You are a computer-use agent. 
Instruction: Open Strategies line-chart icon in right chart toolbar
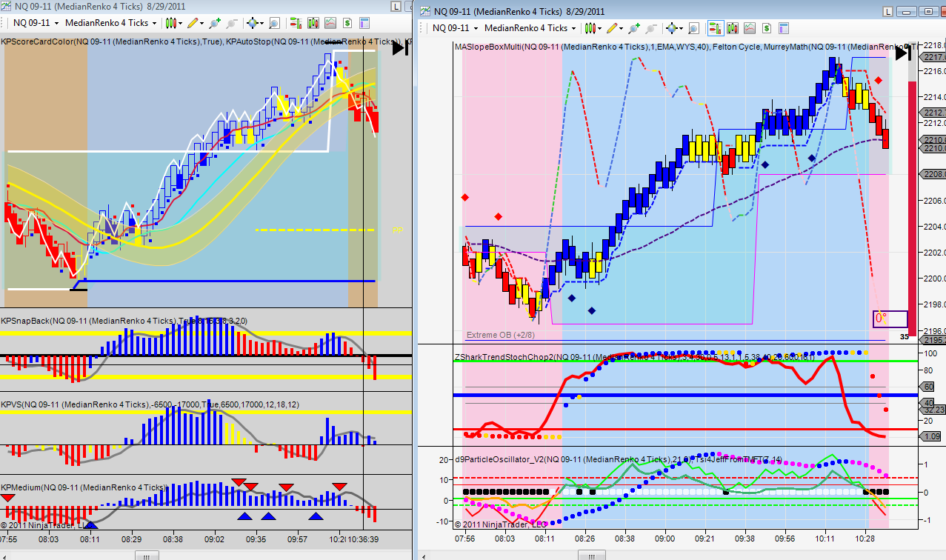coord(750,28)
